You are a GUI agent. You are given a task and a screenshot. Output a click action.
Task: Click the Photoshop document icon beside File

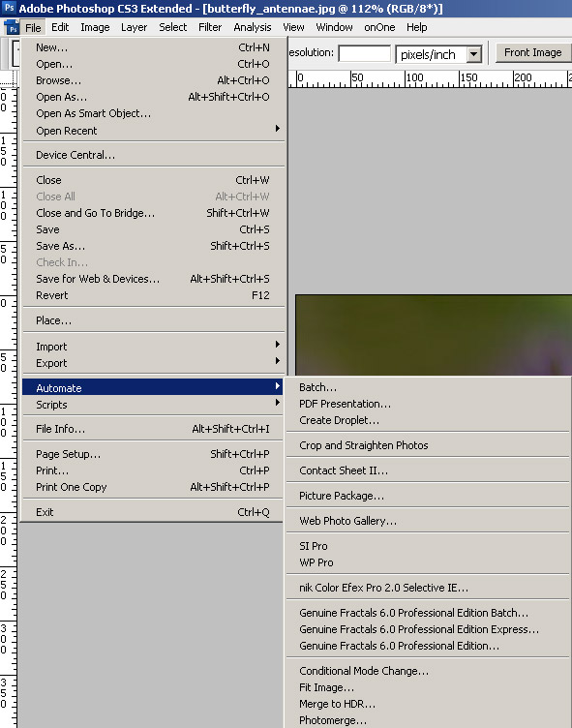(x=12, y=28)
